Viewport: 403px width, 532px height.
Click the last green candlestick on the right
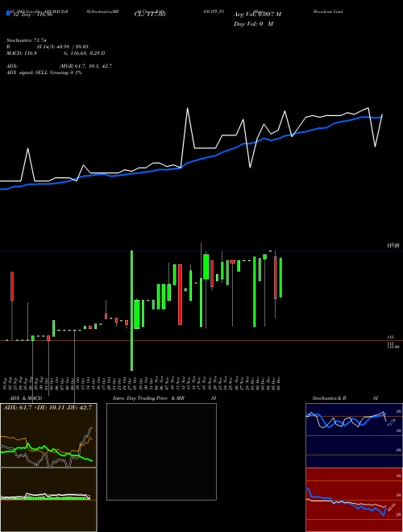click(280, 277)
